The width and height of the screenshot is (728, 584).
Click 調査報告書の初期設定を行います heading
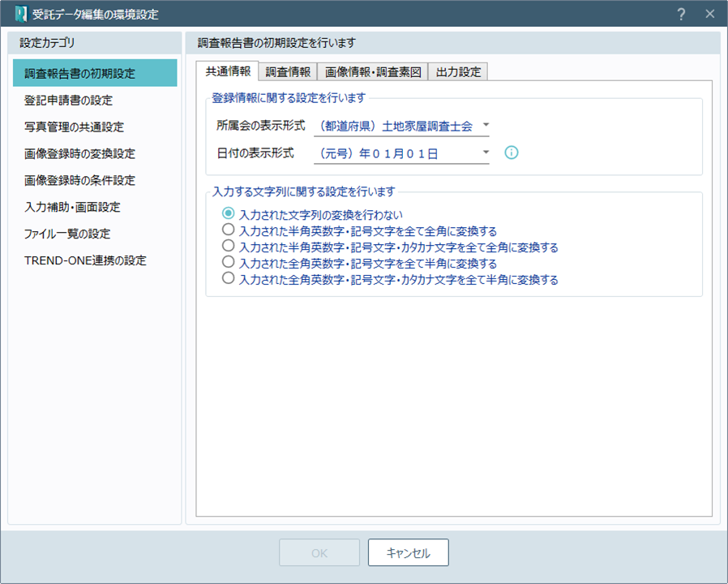(276, 43)
